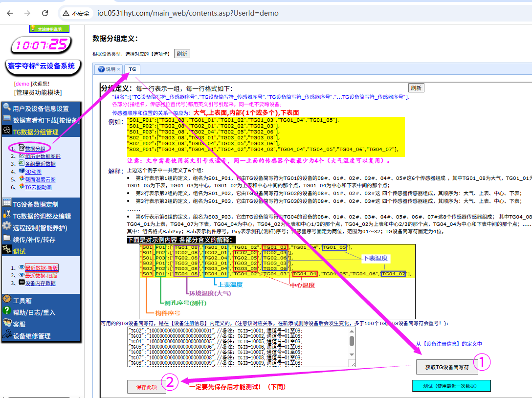Viewport: 532px width, 398px height.
Task: Click the wrench icon for 设备维修管理
Action: click(7, 335)
